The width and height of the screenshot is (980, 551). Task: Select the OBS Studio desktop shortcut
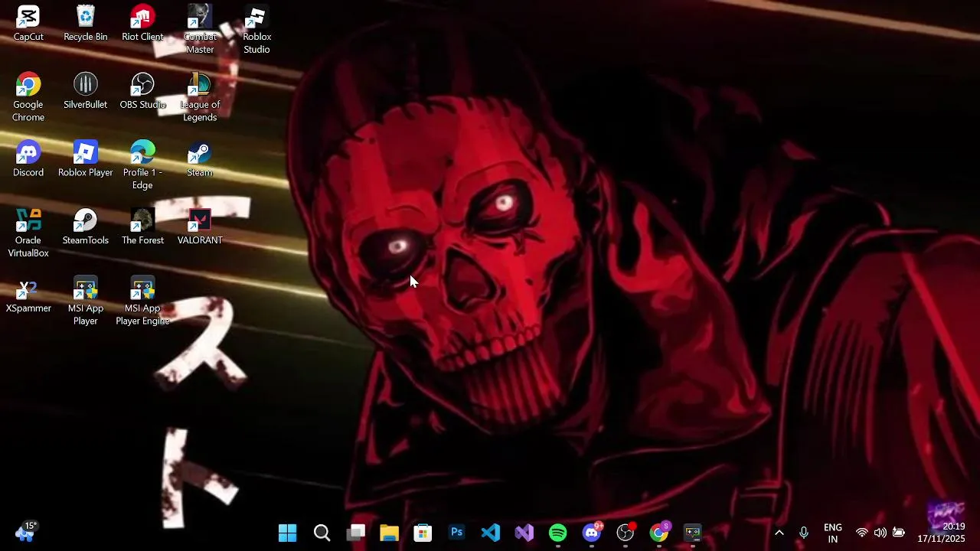[142, 91]
